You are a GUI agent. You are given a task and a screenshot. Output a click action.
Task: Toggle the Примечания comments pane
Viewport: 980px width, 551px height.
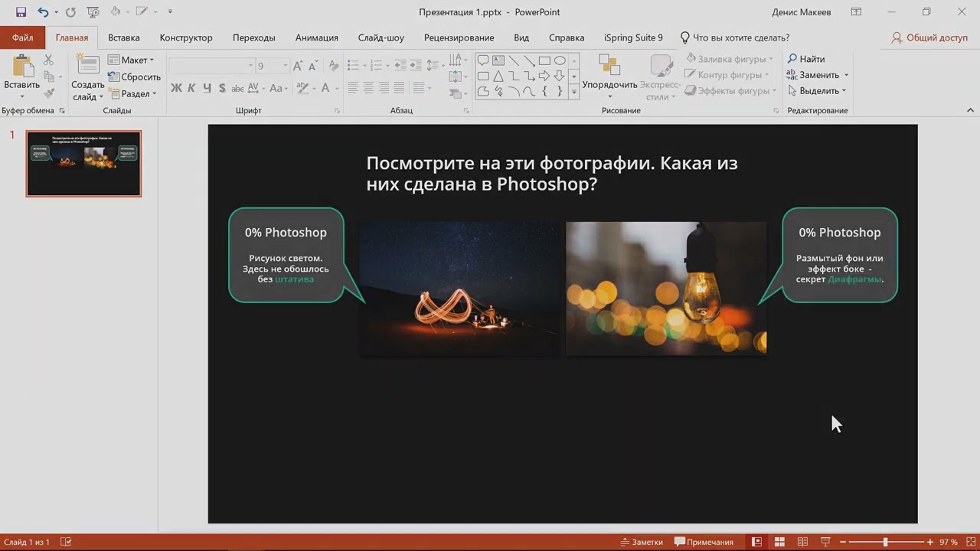(704, 542)
